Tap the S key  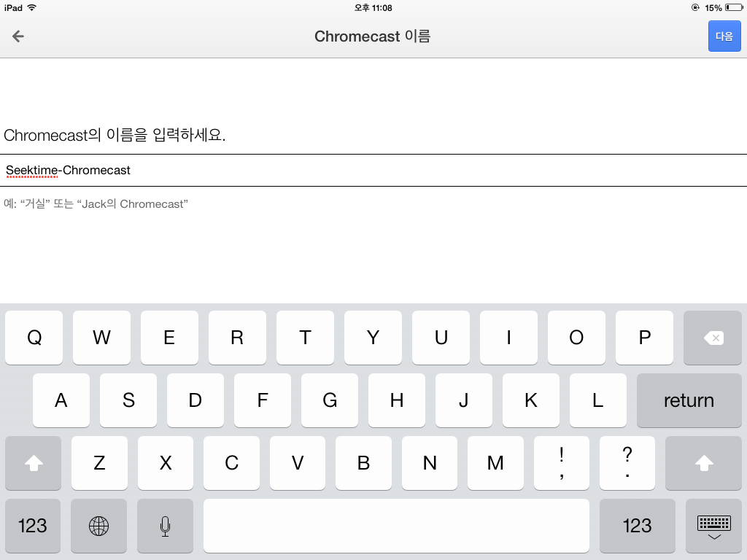[x=128, y=400]
